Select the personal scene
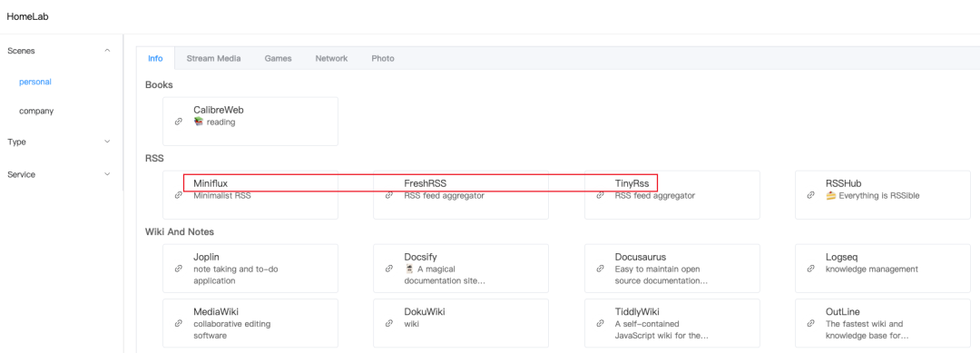This screenshot has width=980, height=353. [x=35, y=82]
